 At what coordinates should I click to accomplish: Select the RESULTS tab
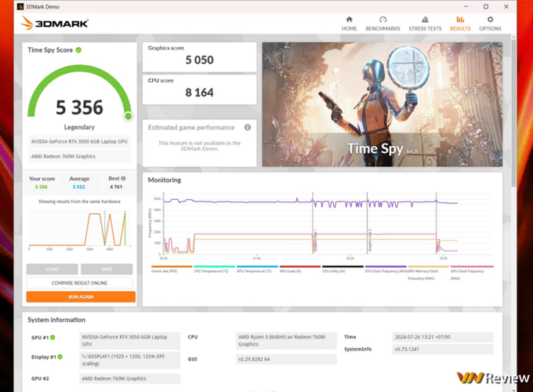(x=460, y=24)
